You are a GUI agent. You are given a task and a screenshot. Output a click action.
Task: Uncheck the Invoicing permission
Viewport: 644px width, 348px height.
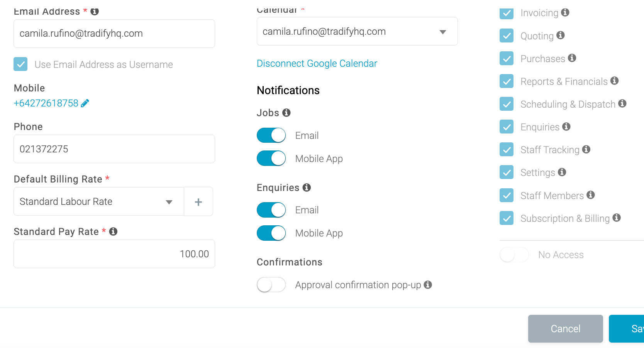point(506,13)
